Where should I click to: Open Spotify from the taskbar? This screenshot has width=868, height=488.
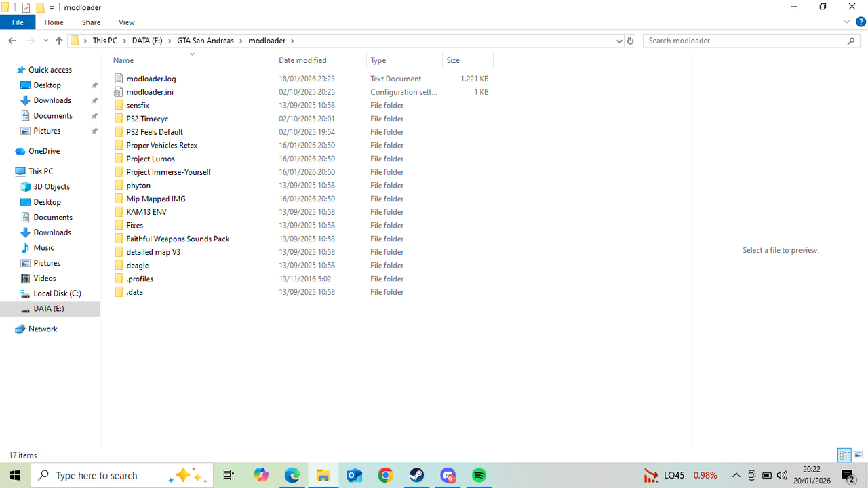click(479, 475)
